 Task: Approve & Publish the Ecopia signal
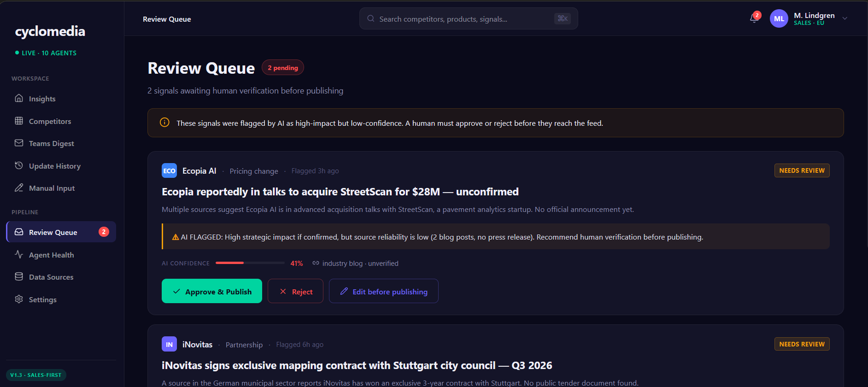212,291
